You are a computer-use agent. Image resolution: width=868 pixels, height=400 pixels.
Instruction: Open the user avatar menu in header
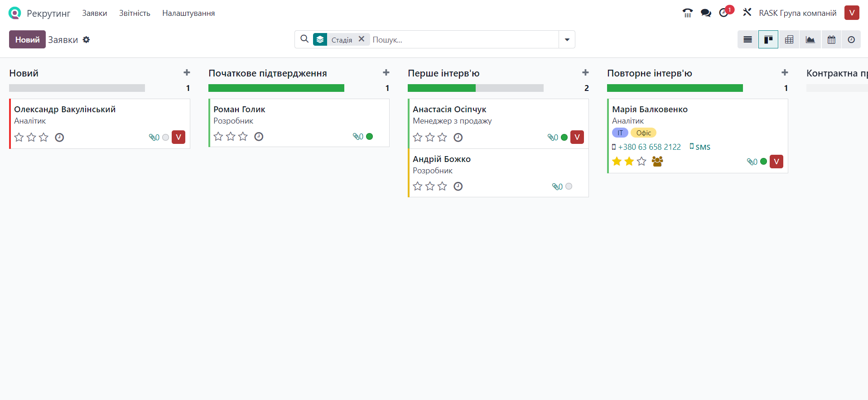coord(852,13)
